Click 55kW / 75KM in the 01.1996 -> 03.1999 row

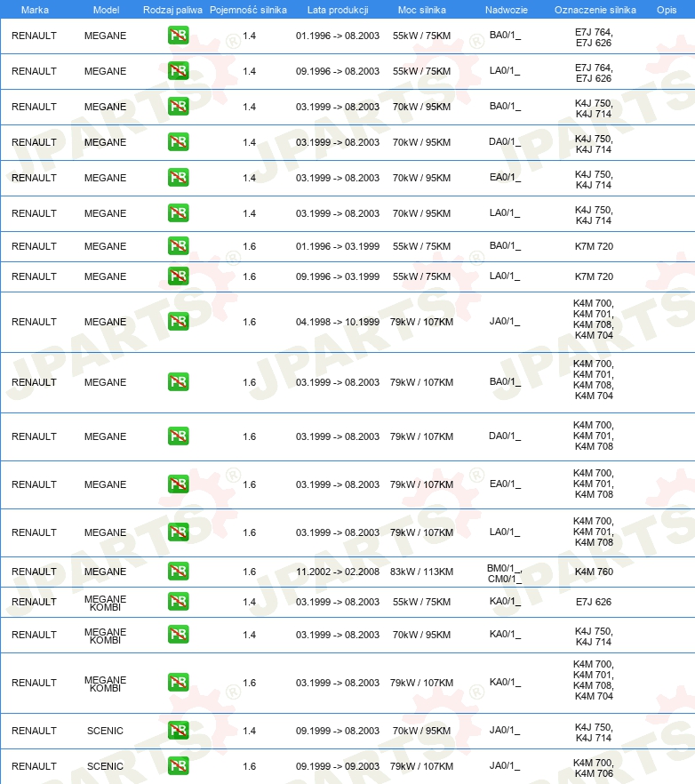tap(421, 246)
